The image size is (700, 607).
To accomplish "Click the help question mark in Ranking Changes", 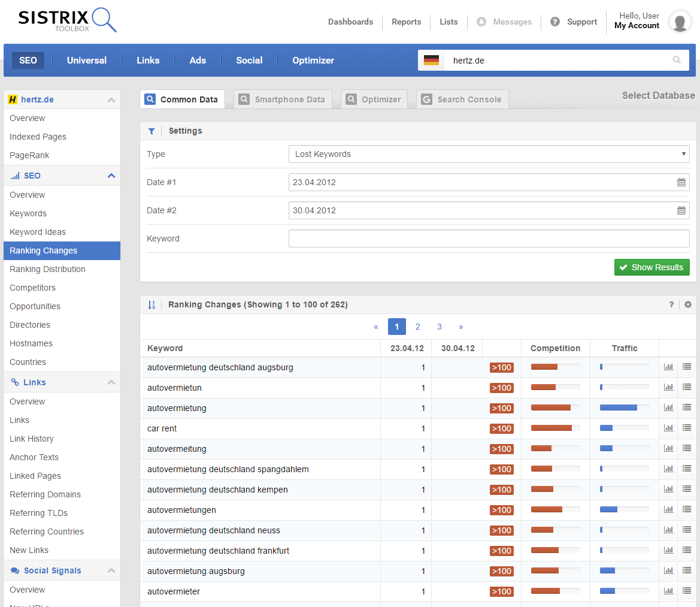I will [x=671, y=304].
